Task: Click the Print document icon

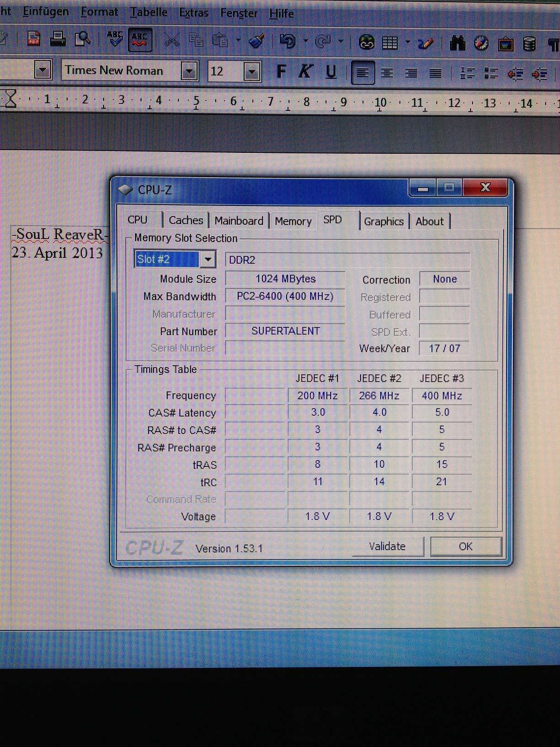Action: click(x=58, y=40)
